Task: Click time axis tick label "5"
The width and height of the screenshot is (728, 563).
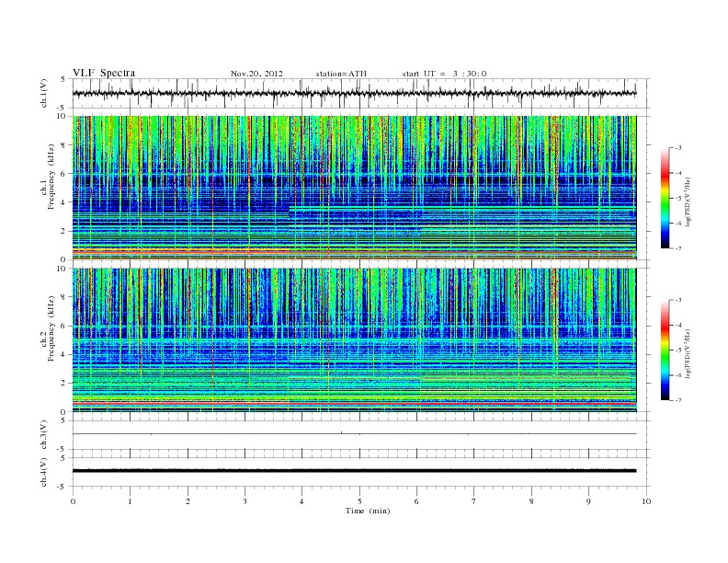Action: pos(359,501)
